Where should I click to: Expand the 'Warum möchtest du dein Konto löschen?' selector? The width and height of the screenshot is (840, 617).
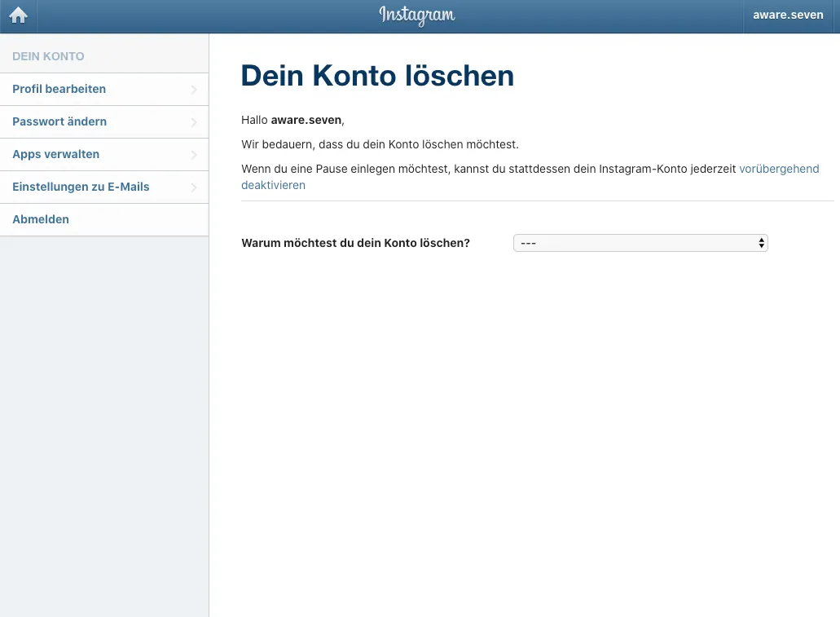640,242
